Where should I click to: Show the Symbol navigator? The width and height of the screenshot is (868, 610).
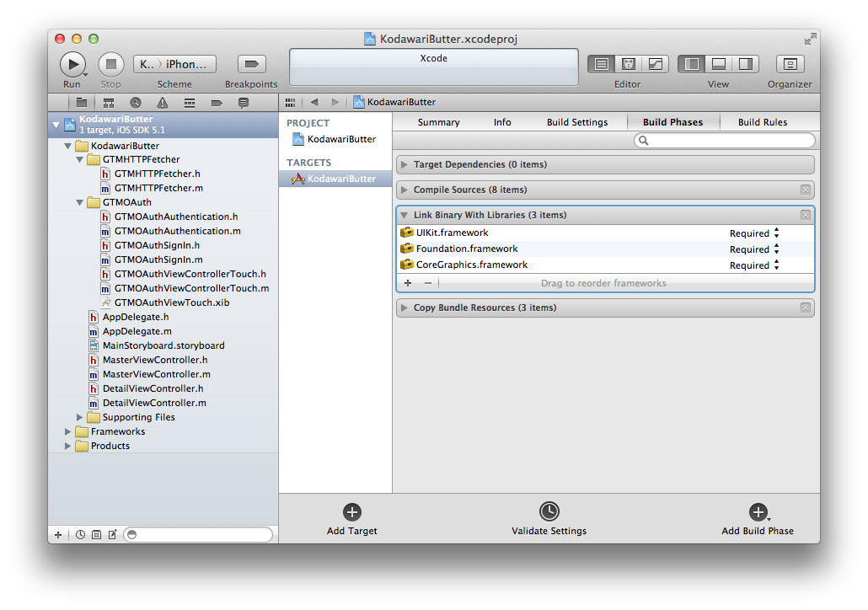[x=109, y=103]
